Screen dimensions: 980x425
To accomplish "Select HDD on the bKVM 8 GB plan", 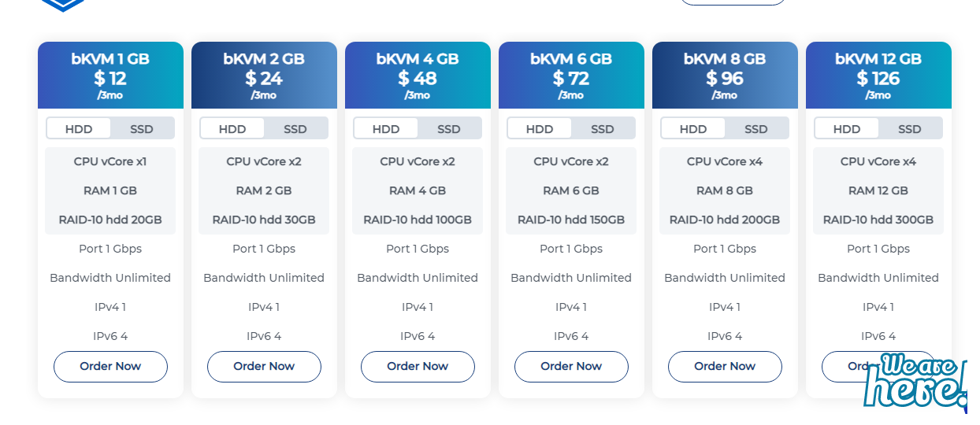I will pos(693,129).
